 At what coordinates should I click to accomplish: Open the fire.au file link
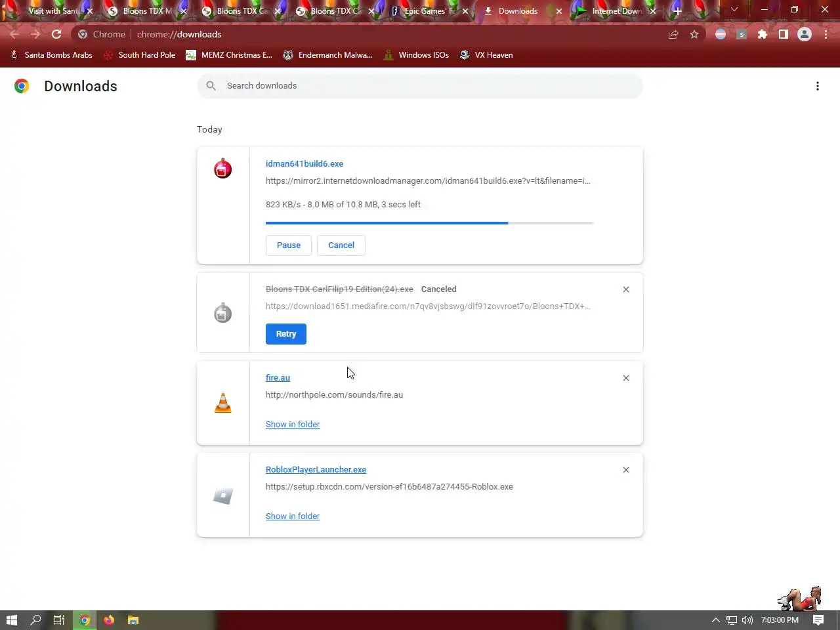point(278,378)
